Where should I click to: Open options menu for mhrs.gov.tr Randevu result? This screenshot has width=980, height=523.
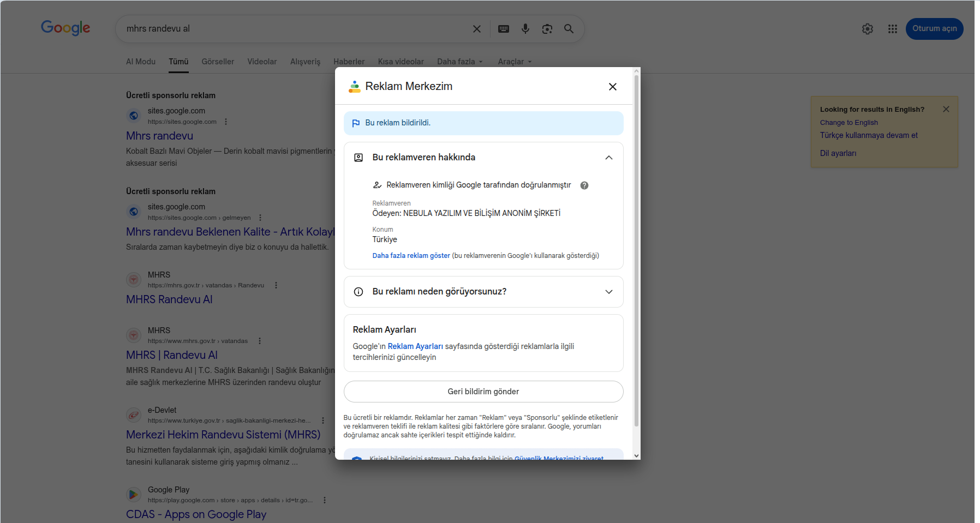click(276, 285)
